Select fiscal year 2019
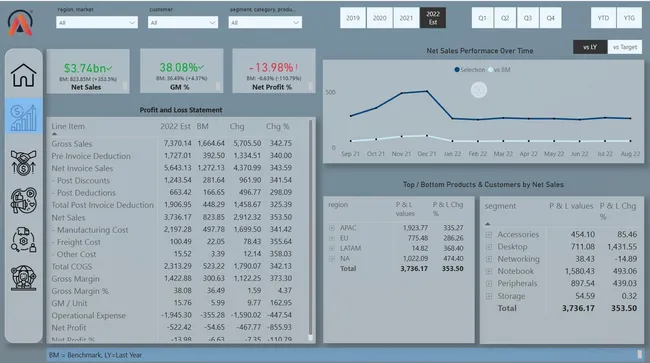The width and height of the screenshot is (650, 363). 353,18
